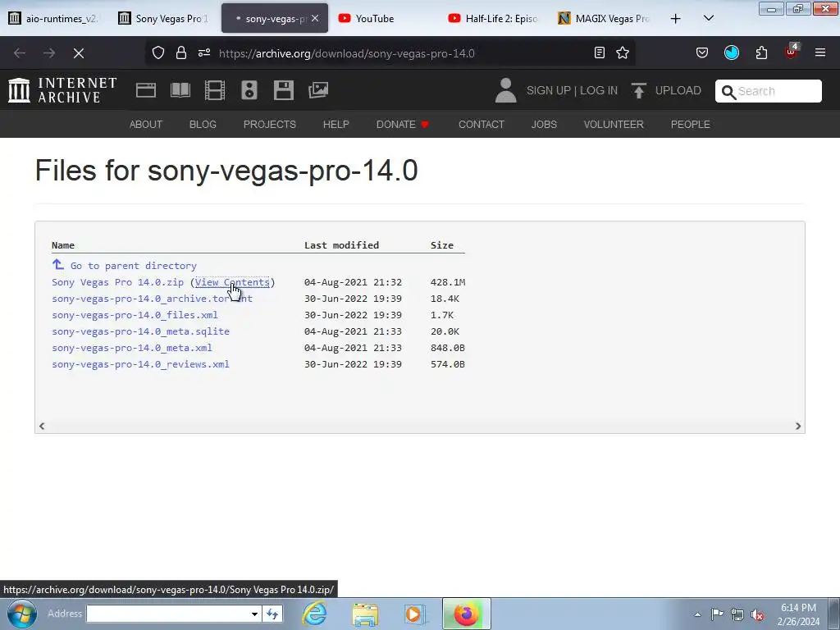840x630 pixels.
Task: Open the Images icon
Action: (318, 90)
